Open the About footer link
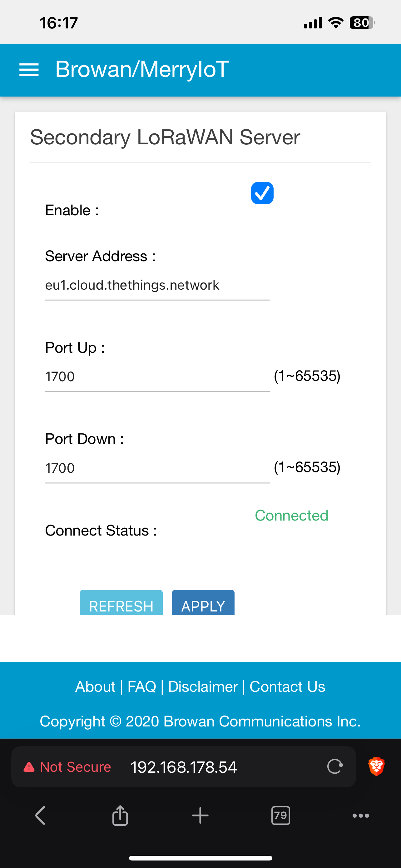This screenshot has height=868, width=401. pos(95,687)
